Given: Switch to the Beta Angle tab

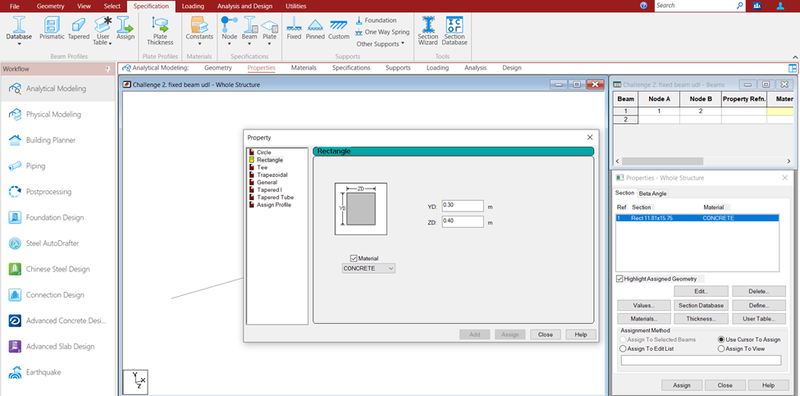Looking at the screenshot, I should tap(653, 193).
